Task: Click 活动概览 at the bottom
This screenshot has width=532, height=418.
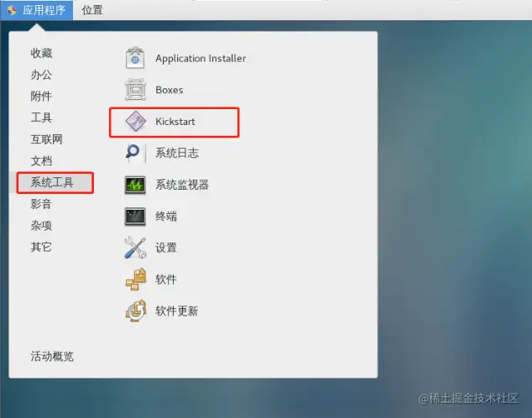Action: 52,356
